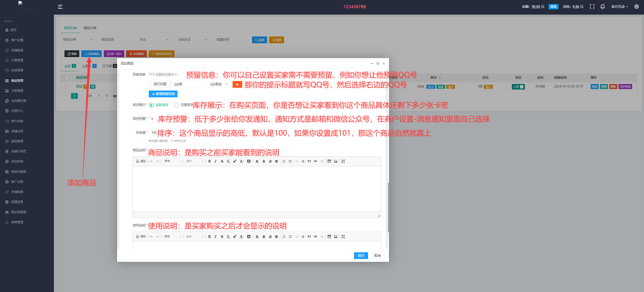
Task: Open 字体 font dropdown in 使用说明 editor
Action: click(173, 236)
